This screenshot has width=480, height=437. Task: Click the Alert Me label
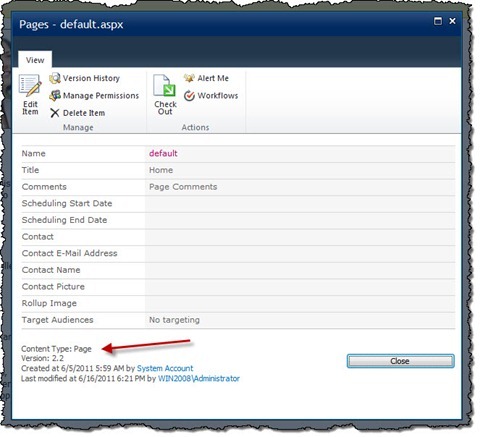click(x=213, y=78)
